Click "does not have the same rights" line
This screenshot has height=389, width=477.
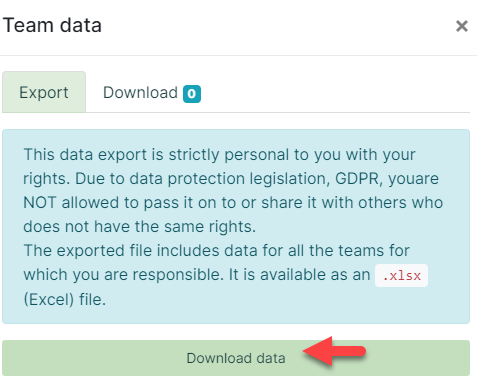click(139, 226)
